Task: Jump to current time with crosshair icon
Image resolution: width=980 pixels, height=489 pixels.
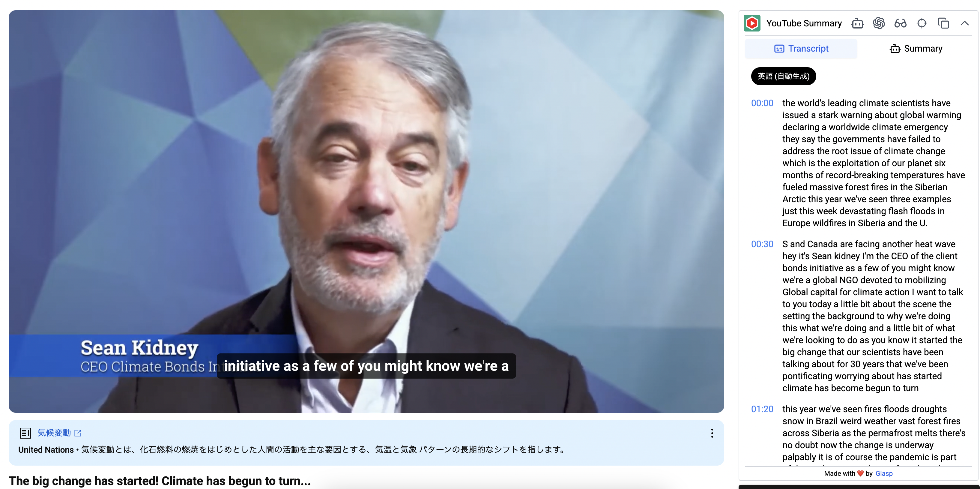Action: click(922, 23)
